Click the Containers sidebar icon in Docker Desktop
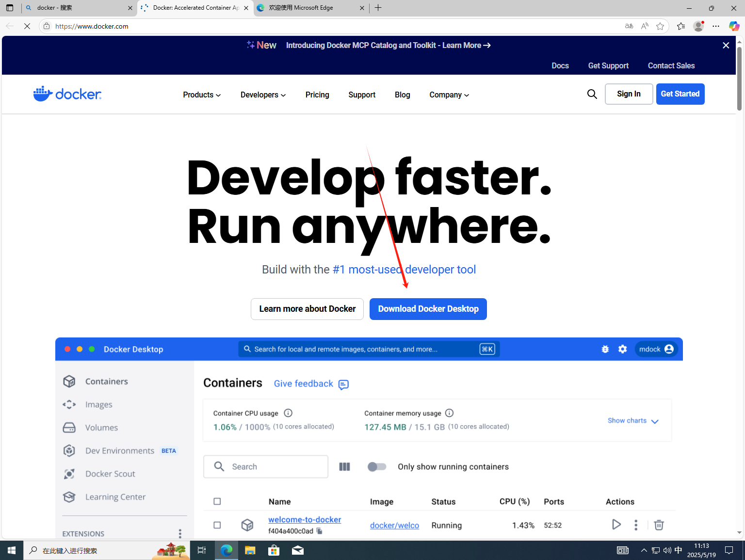Screen dimensions: 745x560 click(69, 381)
